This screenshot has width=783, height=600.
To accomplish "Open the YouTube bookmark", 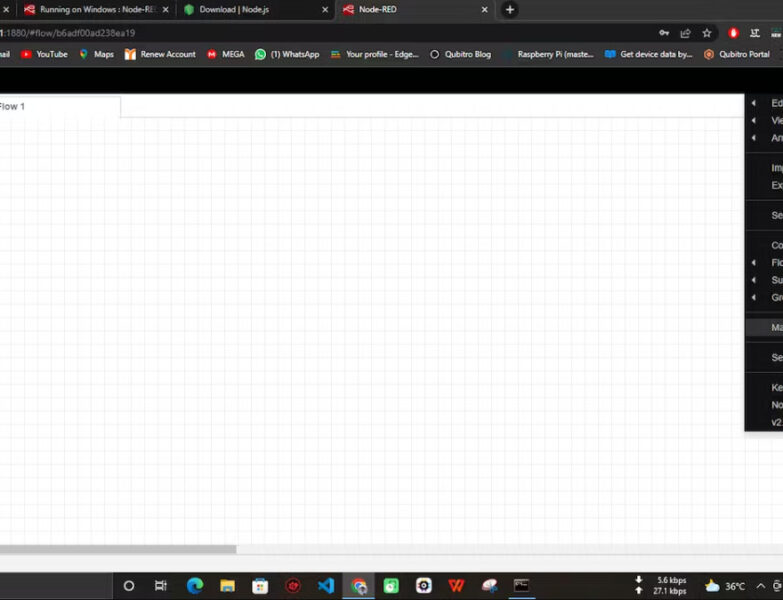I will (x=44, y=54).
